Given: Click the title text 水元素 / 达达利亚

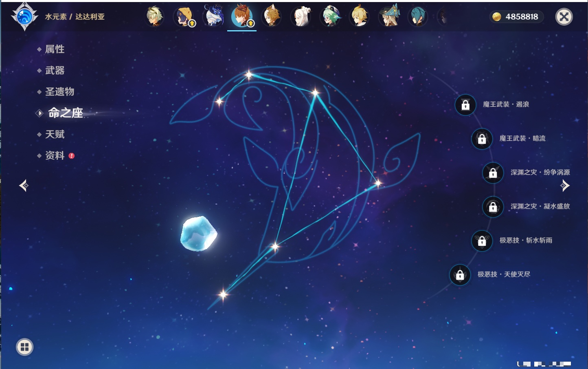Looking at the screenshot, I should pyautogui.click(x=75, y=17).
